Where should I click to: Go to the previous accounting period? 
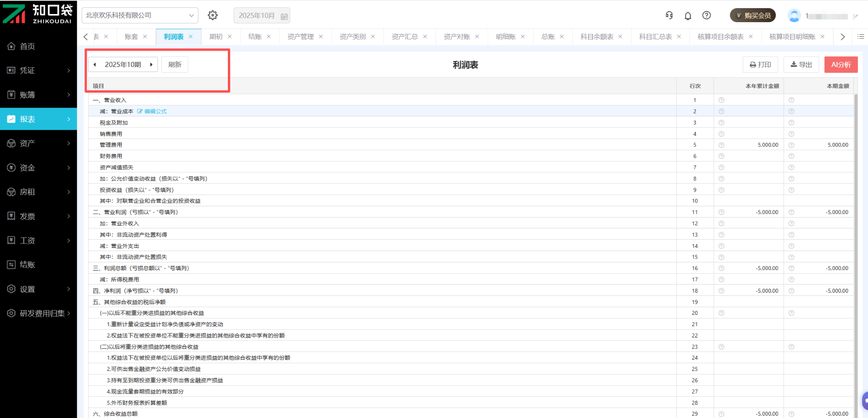(x=95, y=65)
